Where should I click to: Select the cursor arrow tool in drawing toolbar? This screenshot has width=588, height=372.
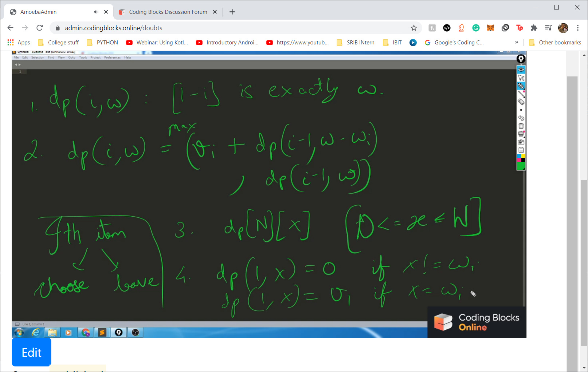[521, 78]
